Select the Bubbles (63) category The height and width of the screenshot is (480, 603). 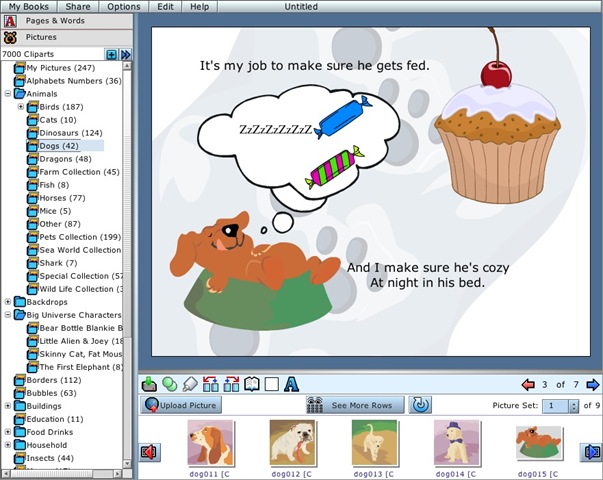(x=52, y=393)
